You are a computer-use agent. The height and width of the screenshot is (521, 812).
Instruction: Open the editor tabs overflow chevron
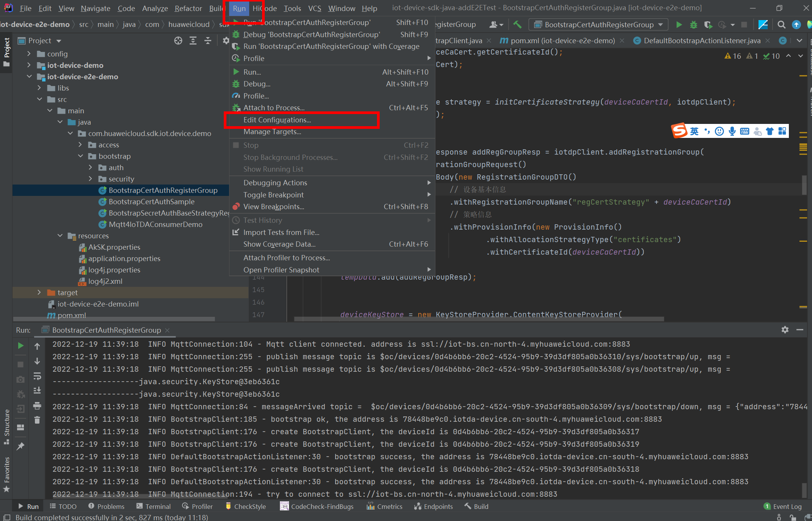pyautogui.click(x=799, y=41)
